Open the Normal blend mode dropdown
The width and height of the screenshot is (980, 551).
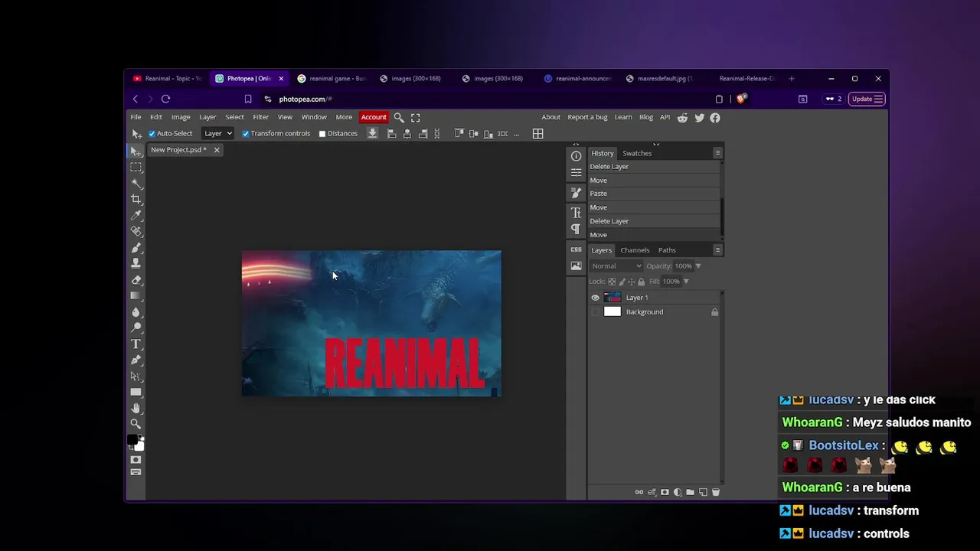(616, 266)
